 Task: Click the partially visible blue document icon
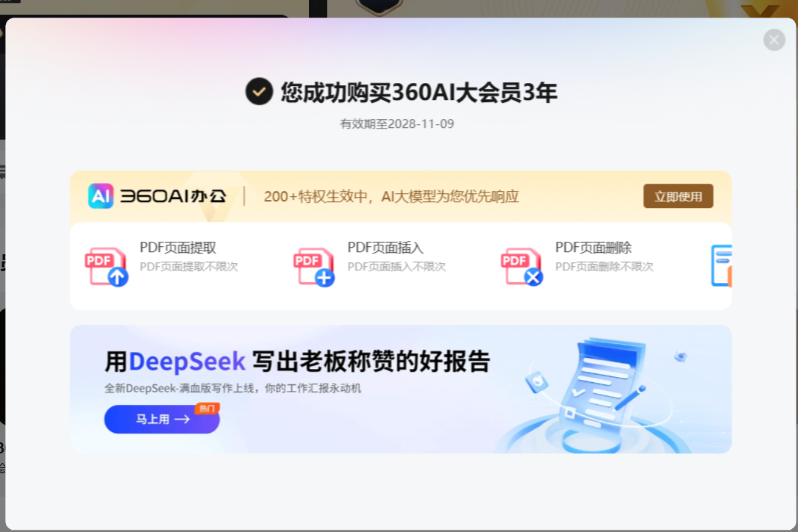click(x=722, y=265)
